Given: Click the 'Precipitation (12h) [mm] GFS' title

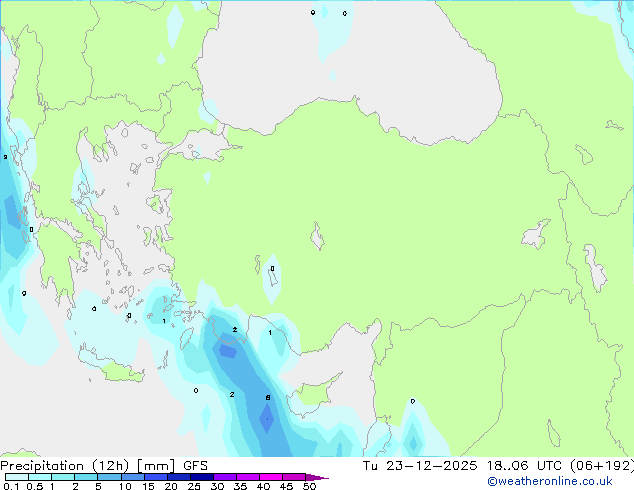Looking at the screenshot, I should [104, 466].
